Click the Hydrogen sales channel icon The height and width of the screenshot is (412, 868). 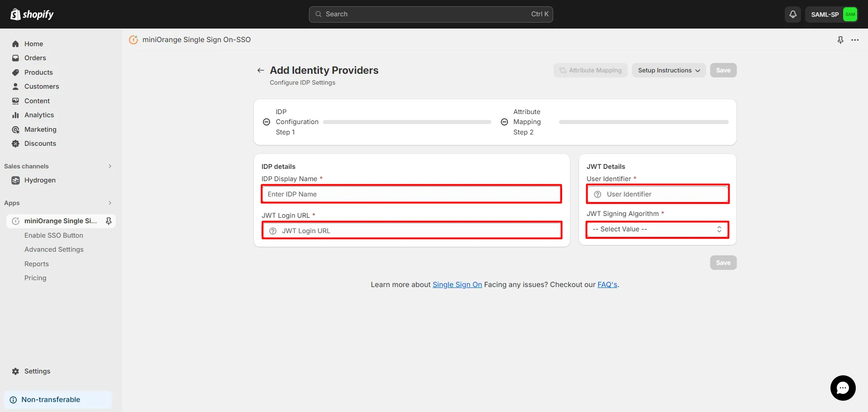pos(16,180)
